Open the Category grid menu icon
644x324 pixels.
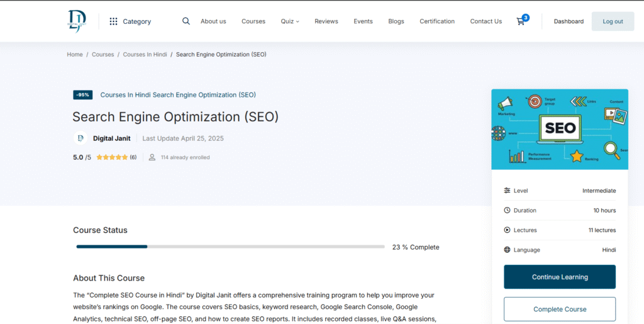(x=113, y=21)
